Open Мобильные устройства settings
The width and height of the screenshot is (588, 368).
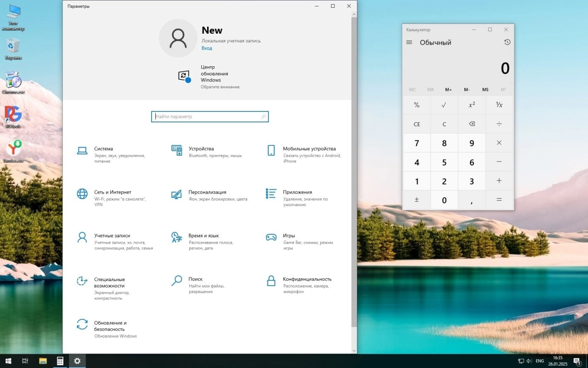coord(303,155)
